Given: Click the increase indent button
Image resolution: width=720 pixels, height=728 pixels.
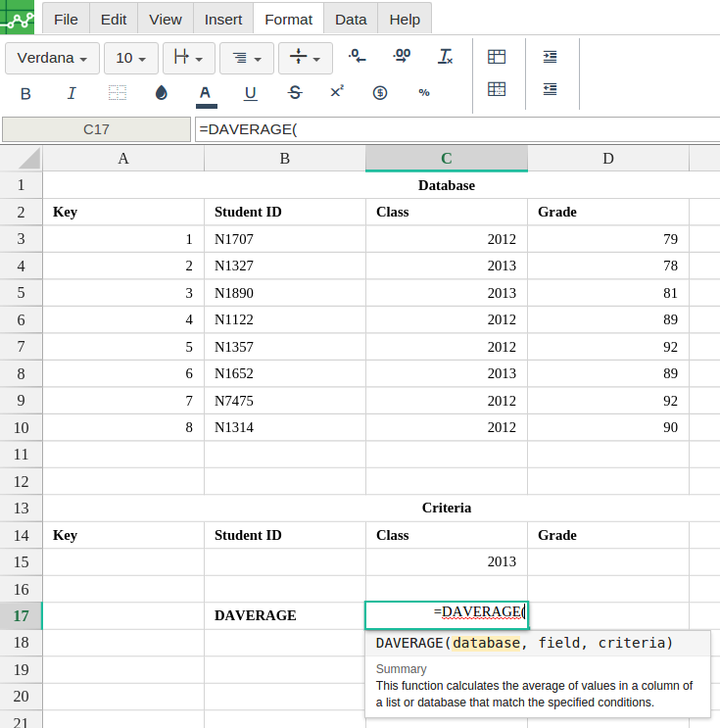Looking at the screenshot, I should 551,57.
